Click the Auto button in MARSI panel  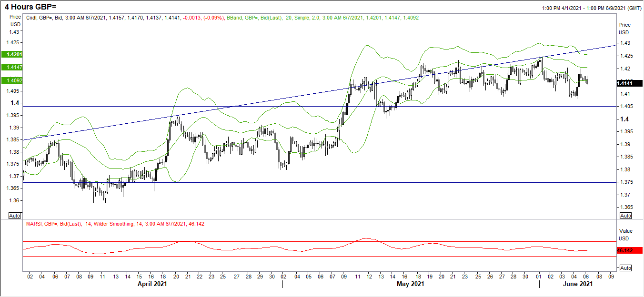point(626,268)
